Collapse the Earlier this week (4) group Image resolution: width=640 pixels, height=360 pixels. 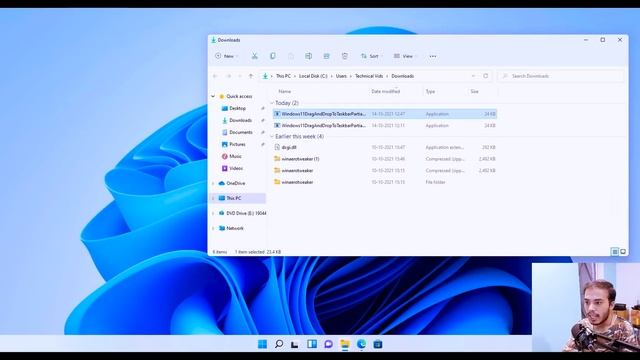click(x=272, y=136)
